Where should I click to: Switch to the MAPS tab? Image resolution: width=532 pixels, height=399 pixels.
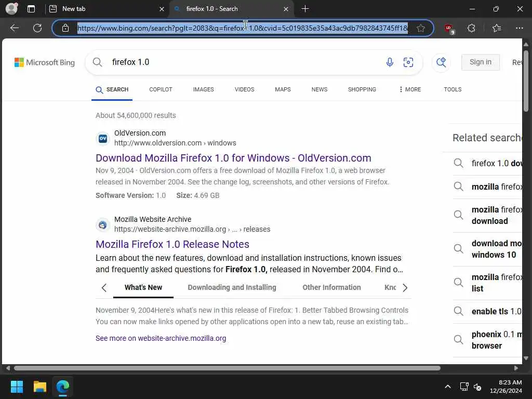click(x=283, y=89)
